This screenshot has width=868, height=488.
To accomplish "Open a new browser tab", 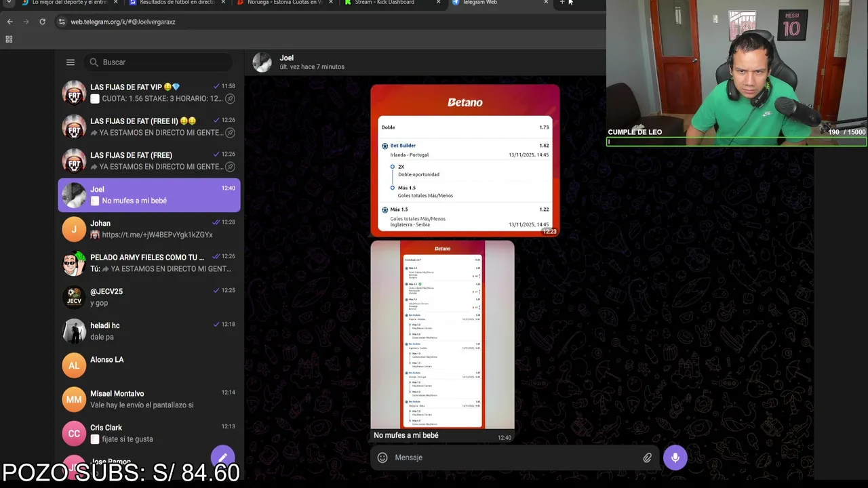I will (x=562, y=3).
